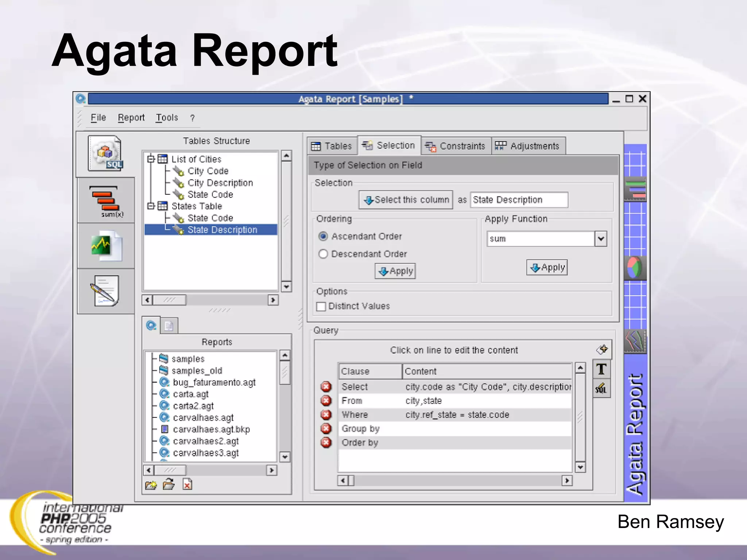747x560 pixels.
Task: Click the bar lines icon in right strip
Action: click(x=635, y=189)
